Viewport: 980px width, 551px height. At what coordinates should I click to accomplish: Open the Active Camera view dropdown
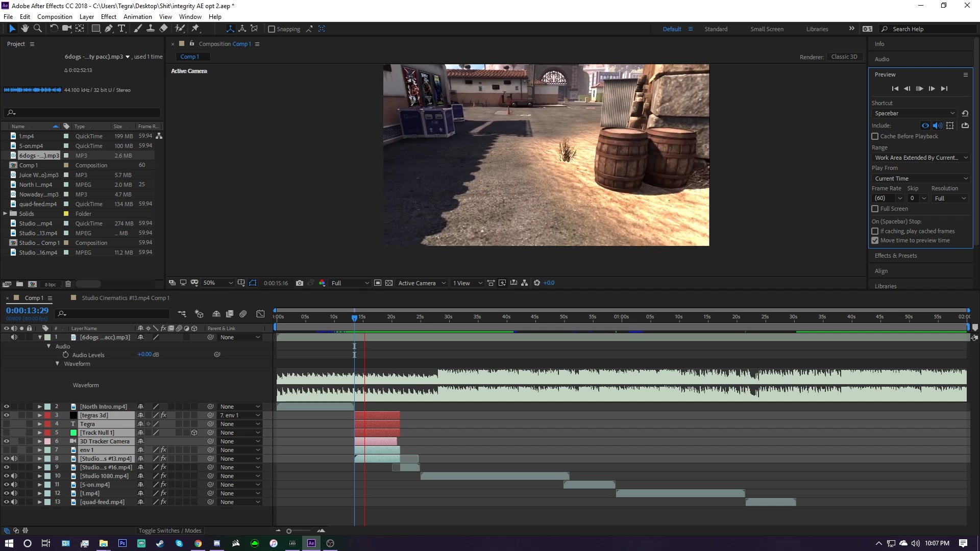tap(422, 283)
